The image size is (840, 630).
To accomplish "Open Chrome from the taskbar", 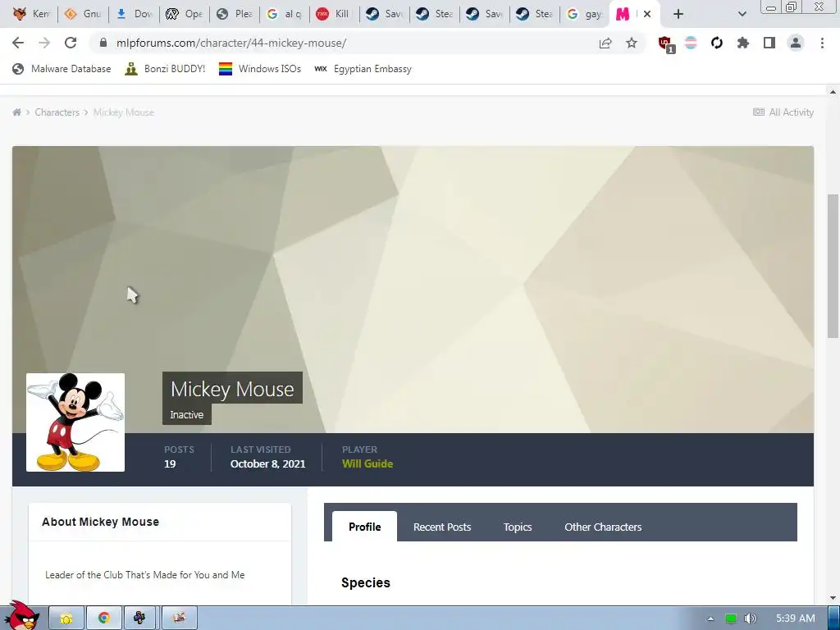I will (x=104, y=619).
